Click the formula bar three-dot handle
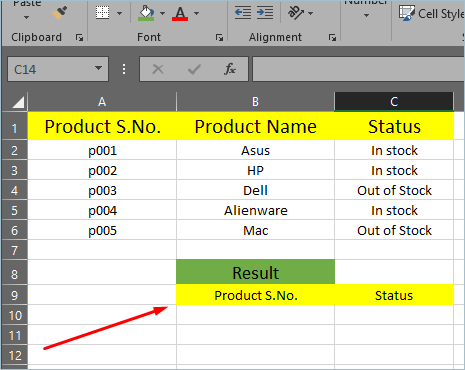This screenshot has width=465, height=370. 124,69
